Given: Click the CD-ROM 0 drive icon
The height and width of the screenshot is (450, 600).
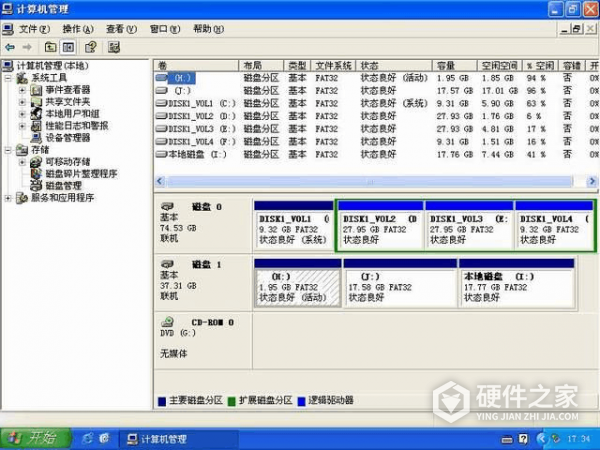Looking at the screenshot, I should [167, 321].
